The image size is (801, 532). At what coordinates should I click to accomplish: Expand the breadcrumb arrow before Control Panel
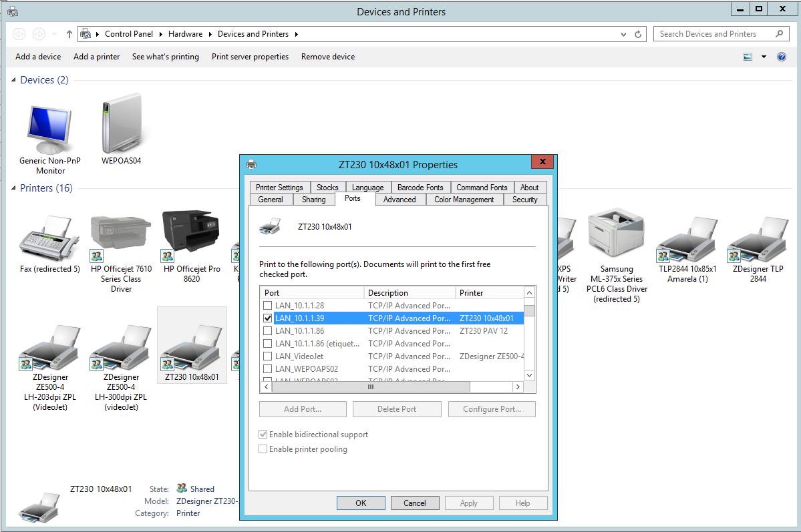coord(97,34)
